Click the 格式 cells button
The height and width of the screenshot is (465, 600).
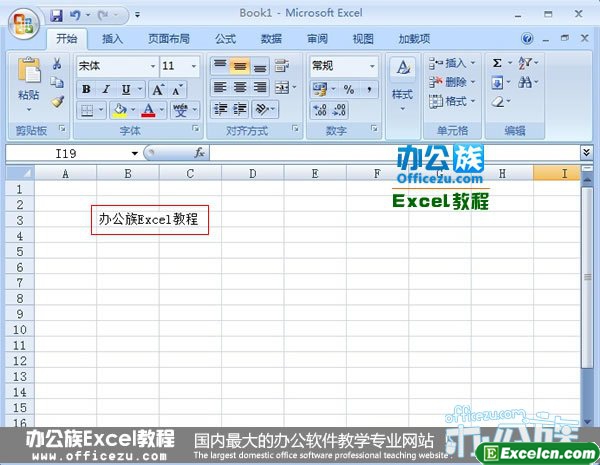pos(452,101)
